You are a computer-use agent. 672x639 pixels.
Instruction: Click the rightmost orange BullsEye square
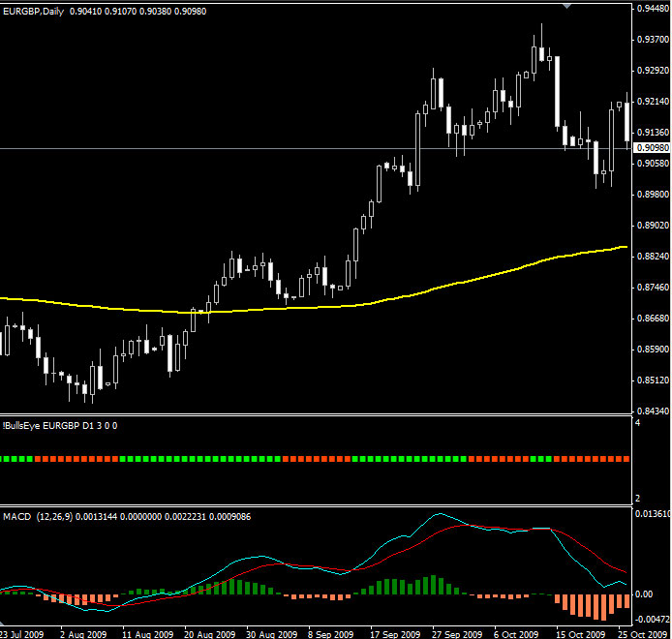[x=626, y=459]
